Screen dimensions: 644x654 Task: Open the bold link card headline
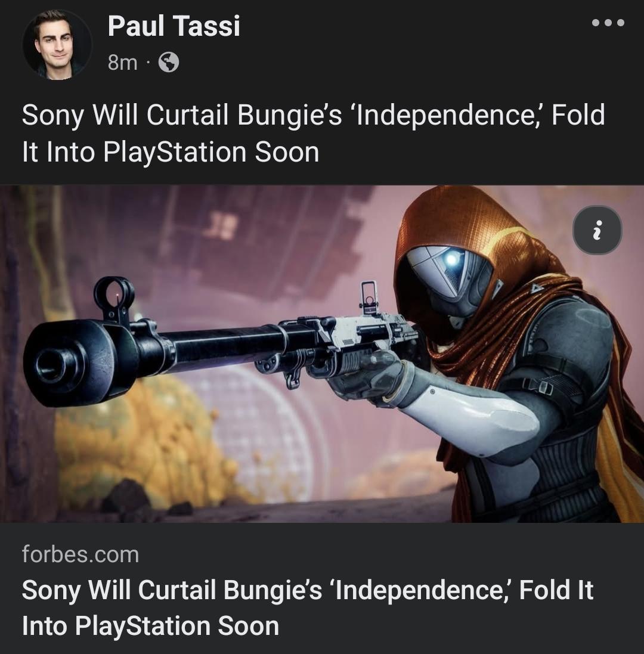tap(308, 607)
